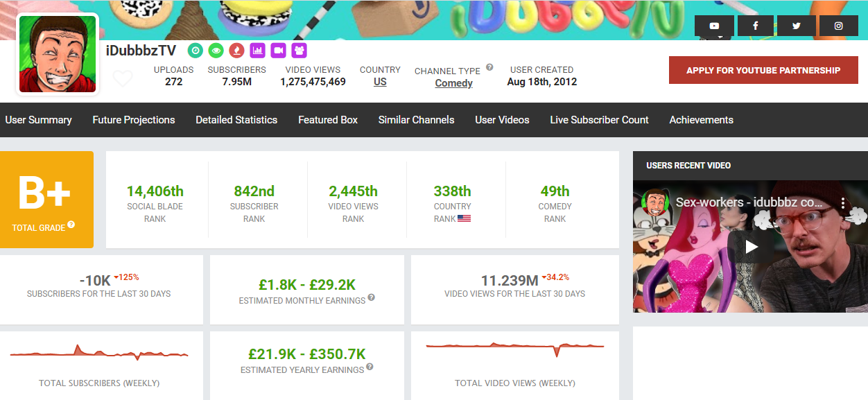Click the 1,275,475,469 video views count
Image resolution: width=868 pixels, height=400 pixels.
pyautogui.click(x=313, y=82)
